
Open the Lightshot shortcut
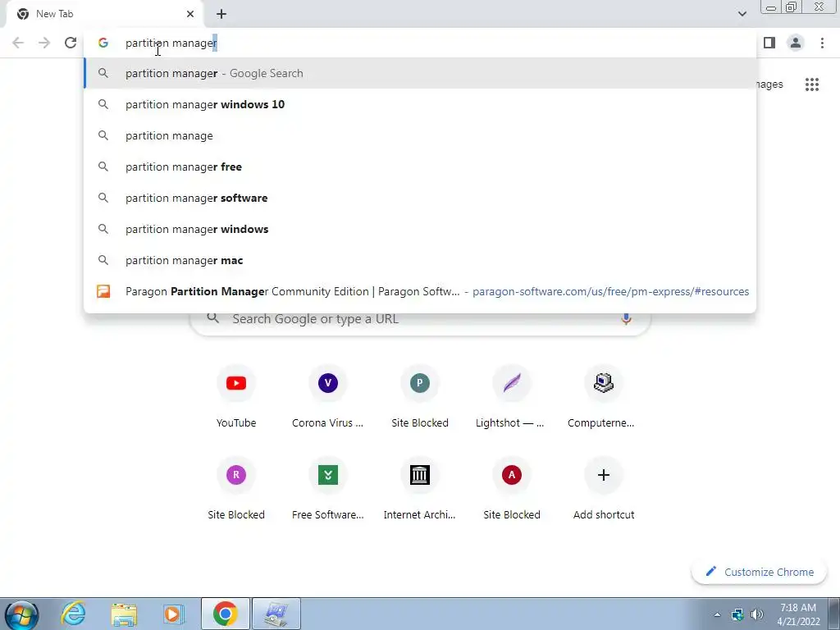point(512,396)
